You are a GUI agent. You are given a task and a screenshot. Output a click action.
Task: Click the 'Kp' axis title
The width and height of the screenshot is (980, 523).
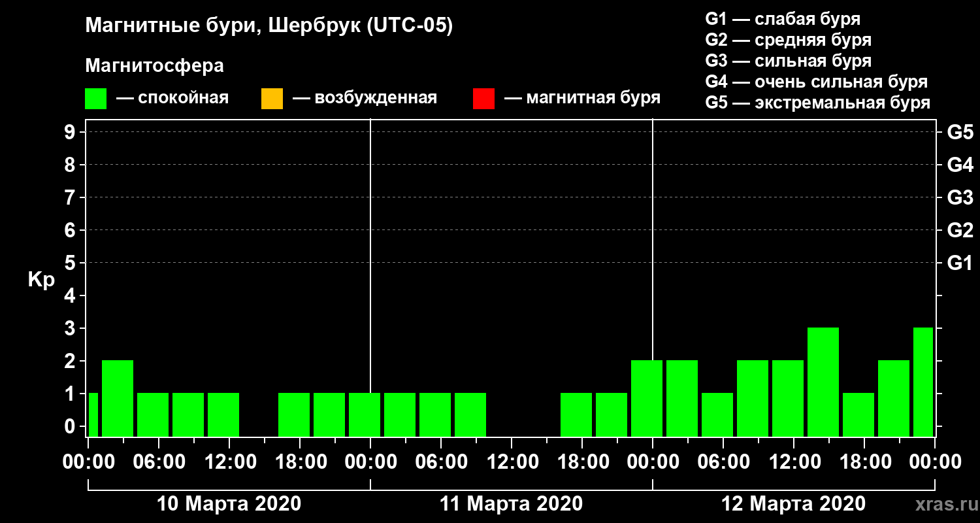point(41,280)
